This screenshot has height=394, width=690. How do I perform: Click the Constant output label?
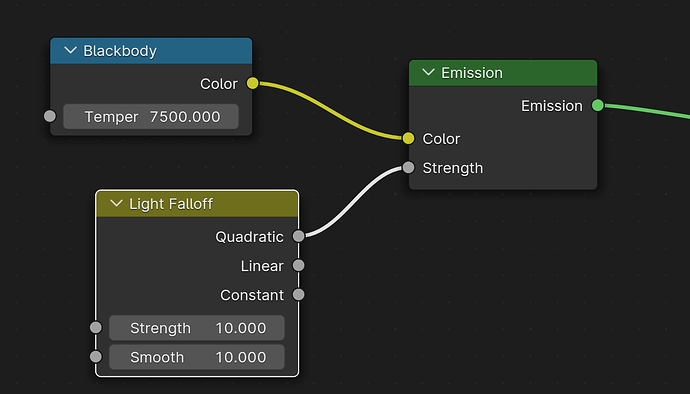[252, 295]
